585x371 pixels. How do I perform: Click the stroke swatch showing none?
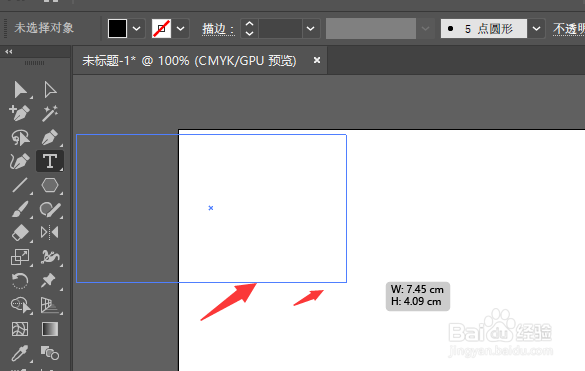coord(162,28)
